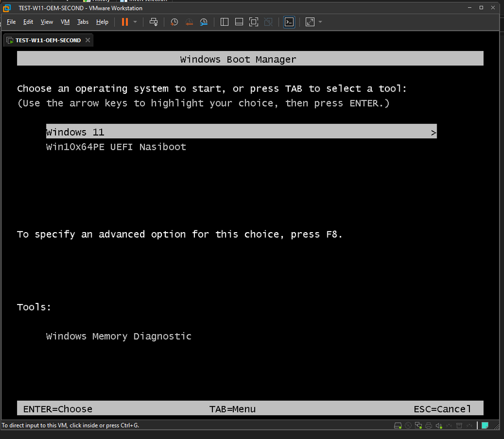Maximize the VMware Workstation window

click(x=481, y=7)
